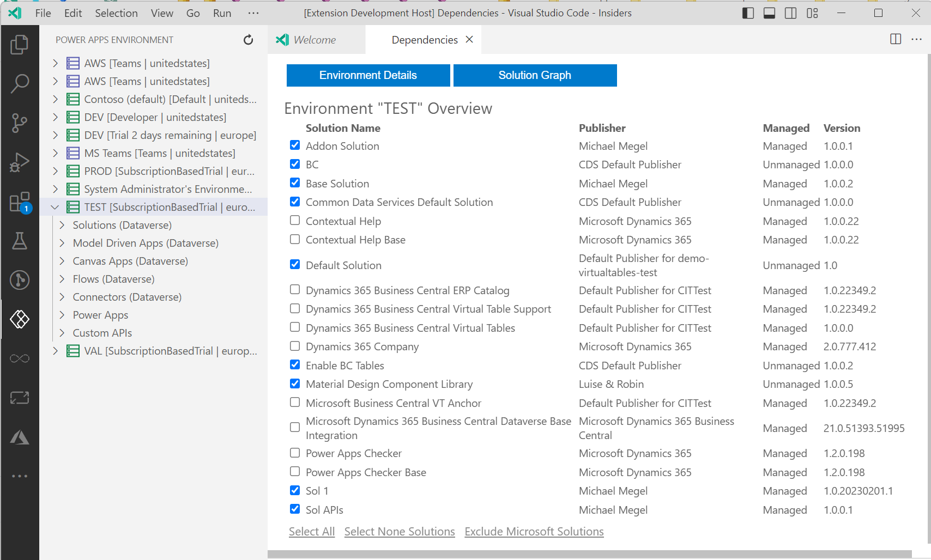Open the Search view in activity bar
This screenshot has width=931, height=560.
coord(20,84)
